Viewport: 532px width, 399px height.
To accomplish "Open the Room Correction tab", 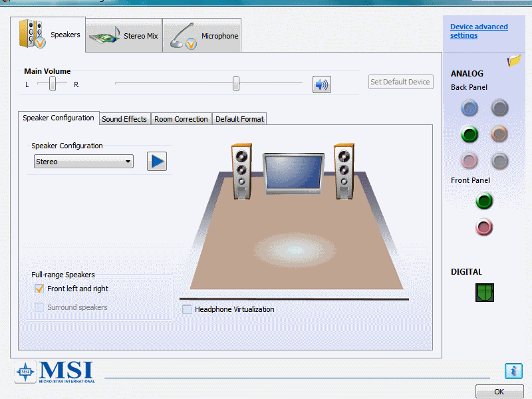I will [x=181, y=119].
